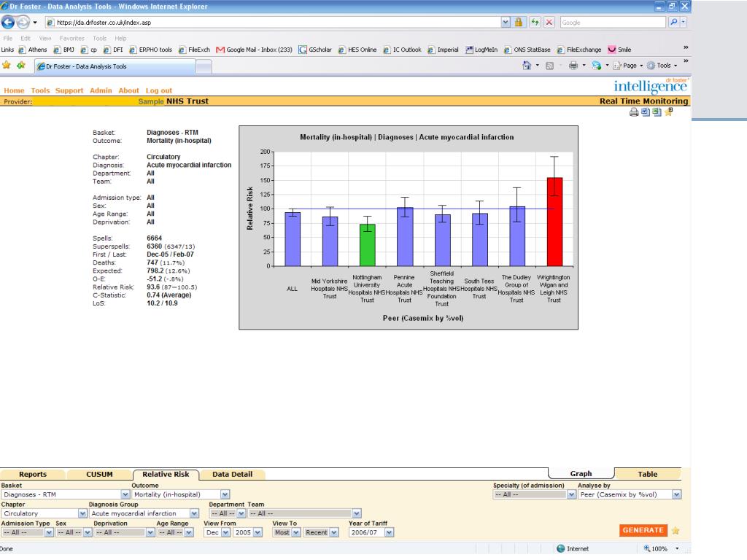Viewport: 747px width, 560px height.
Task: Click the Home navigation link
Action: pos(14,90)
